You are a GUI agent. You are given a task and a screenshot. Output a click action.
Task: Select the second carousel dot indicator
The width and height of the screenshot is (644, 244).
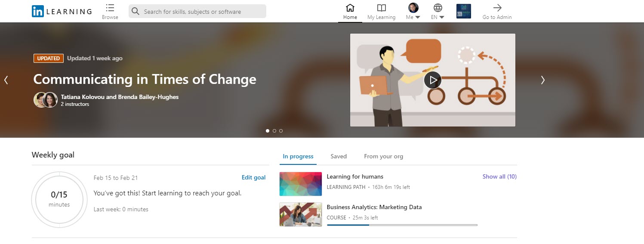tap(274, 131)
